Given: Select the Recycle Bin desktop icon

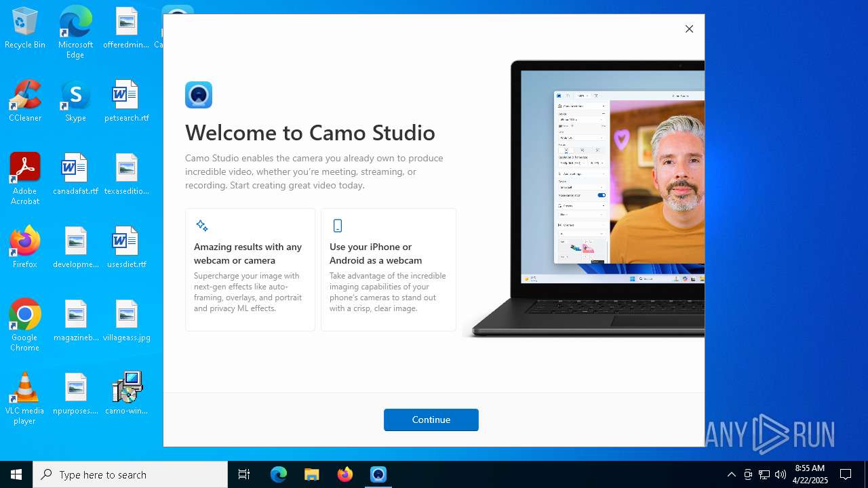Looking at the screenshot, I should 25,28.
